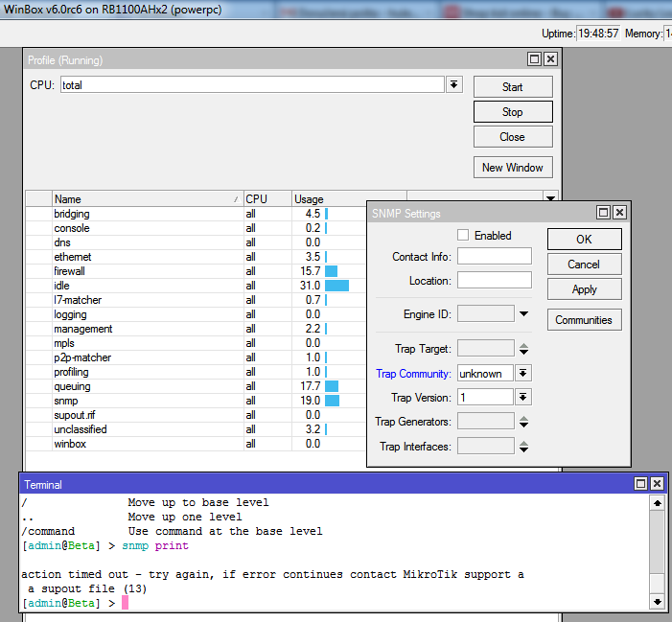Viewport: 672px width, 622px height.
Task: Click the SNMP Settings title bar
Action: click(x=481, y=213)
